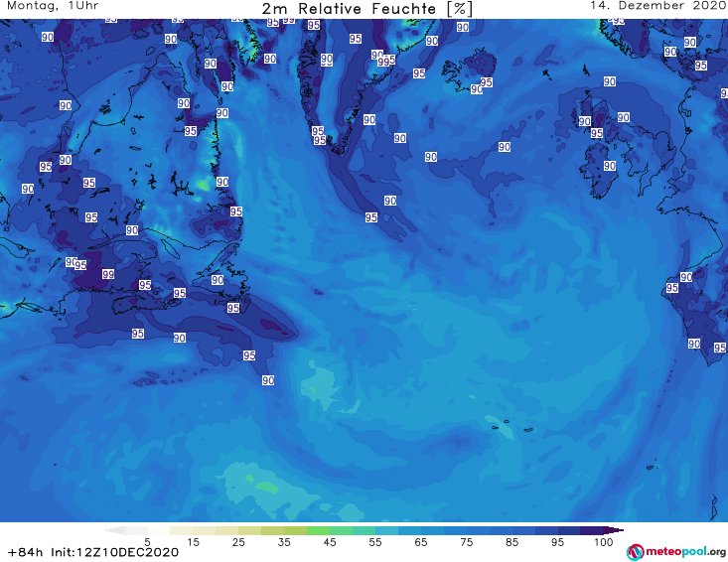Click the legend value '55'
The width and height of the screenshot is (728, 562).
pyautogui.click(x=375, y=542)
